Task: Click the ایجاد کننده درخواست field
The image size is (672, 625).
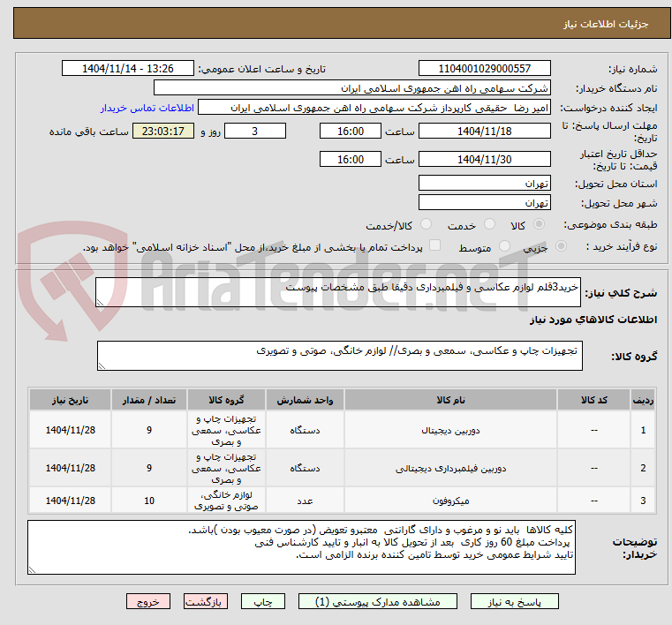Action: (x=374, y=108)
